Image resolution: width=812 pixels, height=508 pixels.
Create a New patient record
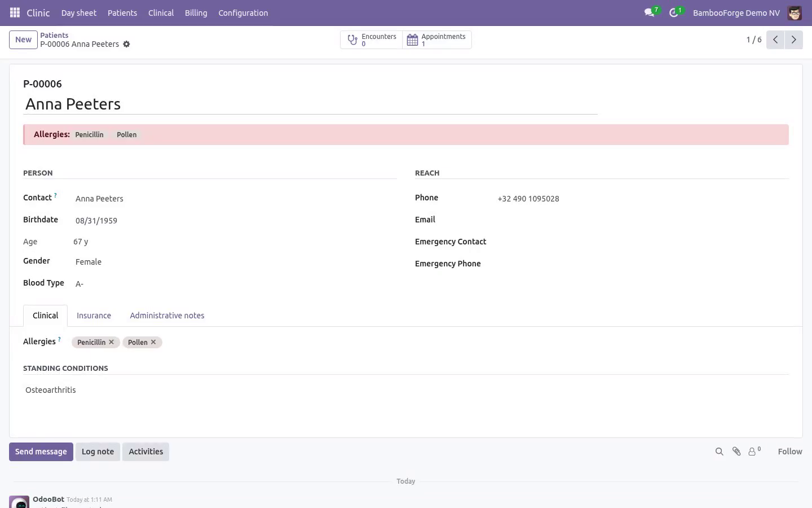23,40
